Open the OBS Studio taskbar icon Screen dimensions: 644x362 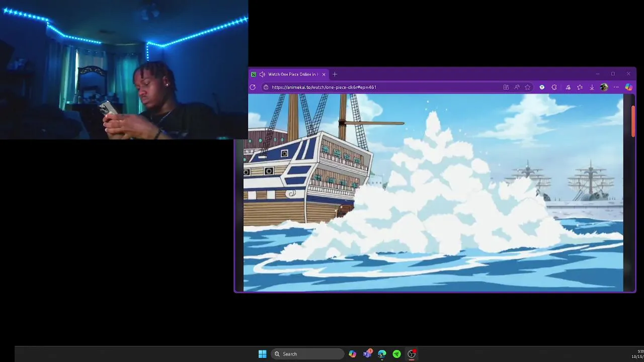point(412,354)
